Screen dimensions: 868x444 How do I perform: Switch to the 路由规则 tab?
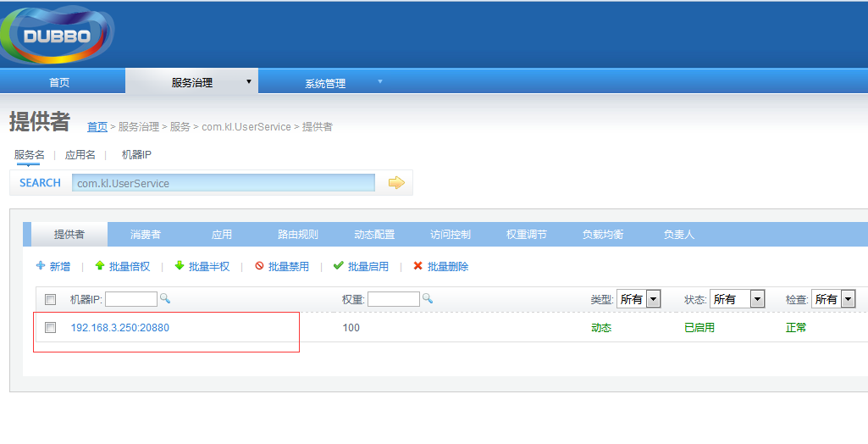[298, 235]
